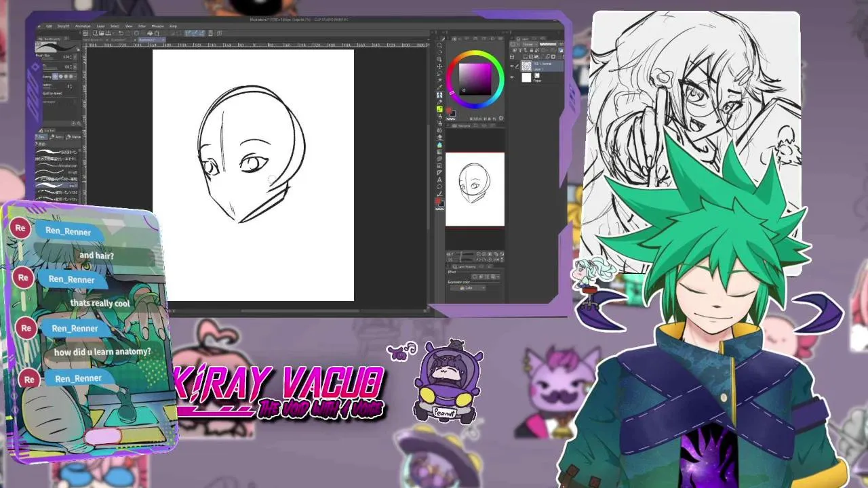Screen dimensions: 868x488
Task: Select the red main color swatch
Action: [437, 201]
